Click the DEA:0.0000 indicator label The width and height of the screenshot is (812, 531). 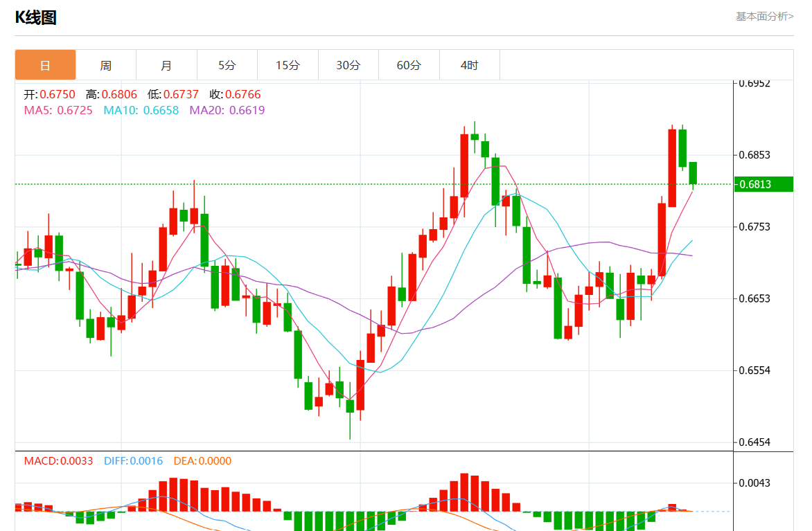(x=202, y=461)
